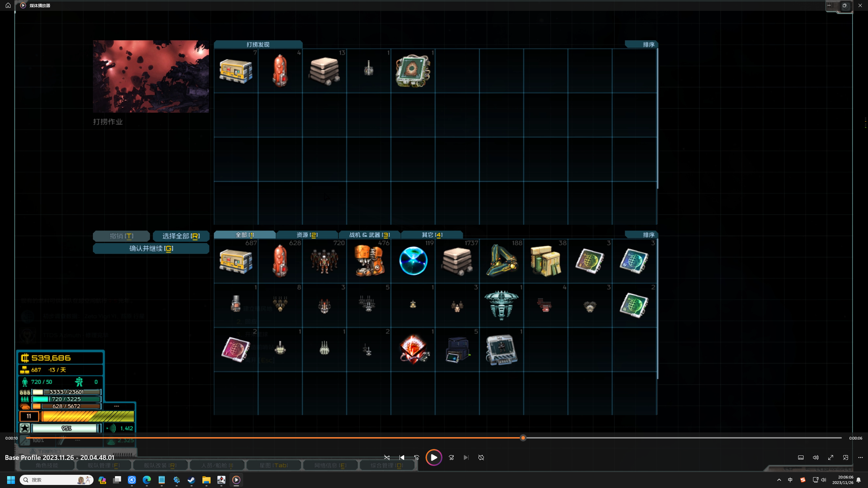
Task: Select the red cube AI core item
Action: pyautogui.click(x=413, y=349)
